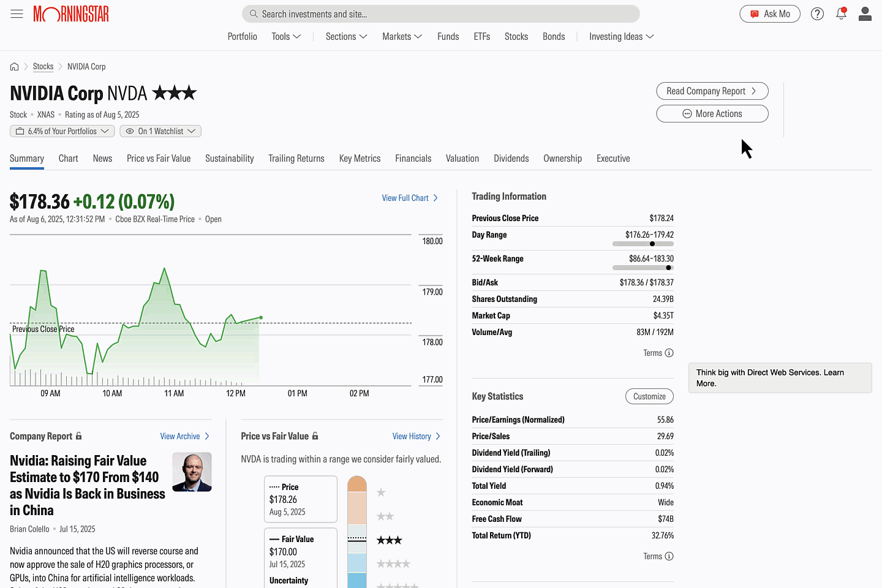The height and width of the screenshot is (588, 882).
Task: Click Read Company Report button
Action: 712,91
